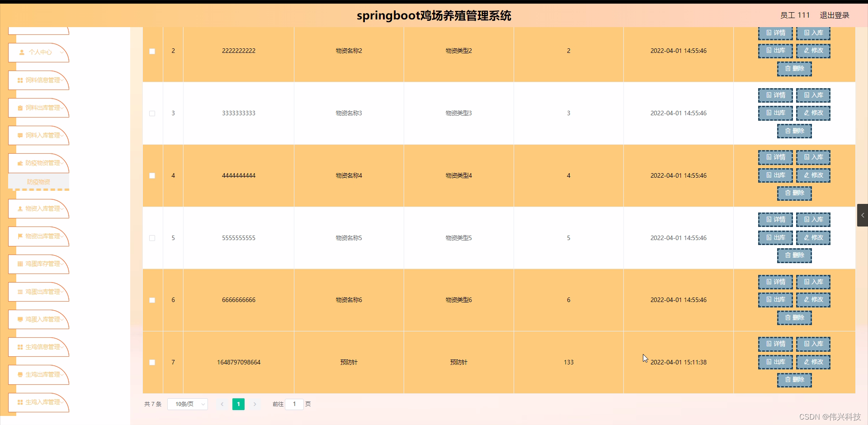
Task: Switch to the 防疫物资 menu item
Action: pos(38,181)
